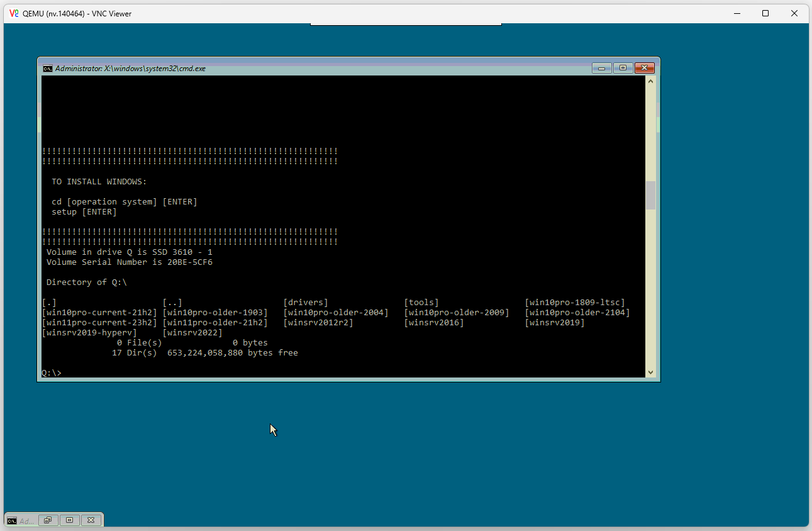Open the VNC toolbar handle at top center
This screenshot has width=812, height=531.
tap(406, 25)
